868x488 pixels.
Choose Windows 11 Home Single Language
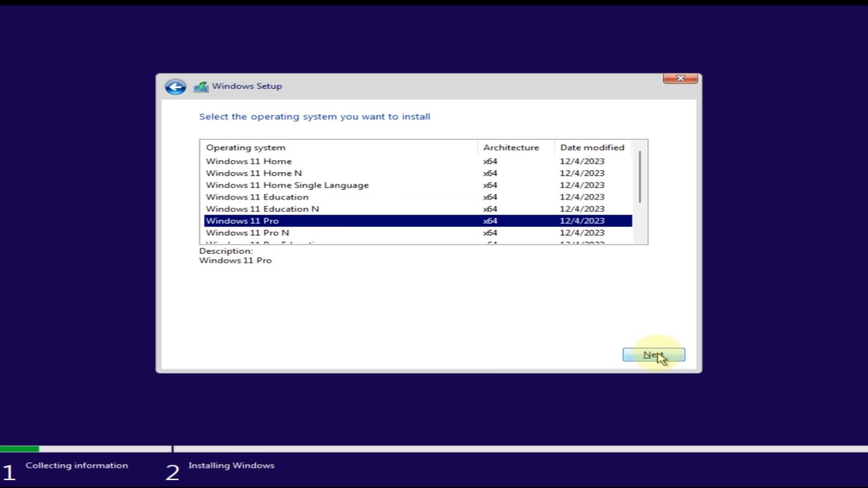coord(418,185)
